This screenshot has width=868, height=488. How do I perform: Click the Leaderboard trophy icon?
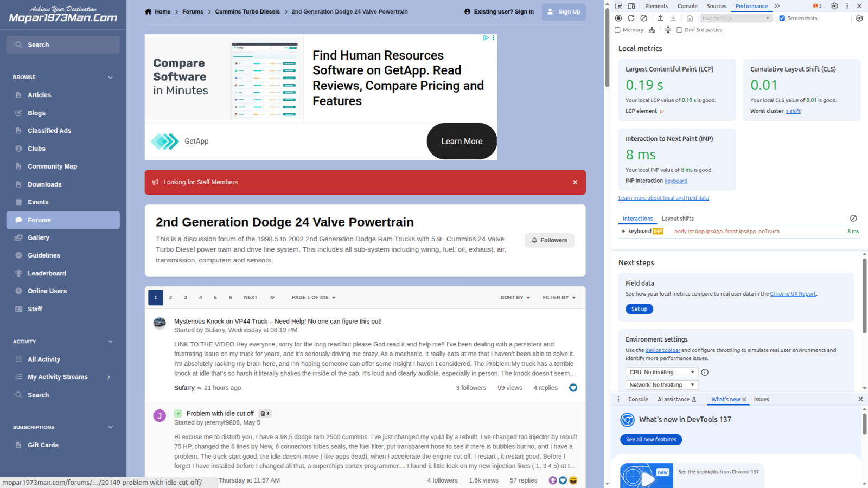pos(18,273)
